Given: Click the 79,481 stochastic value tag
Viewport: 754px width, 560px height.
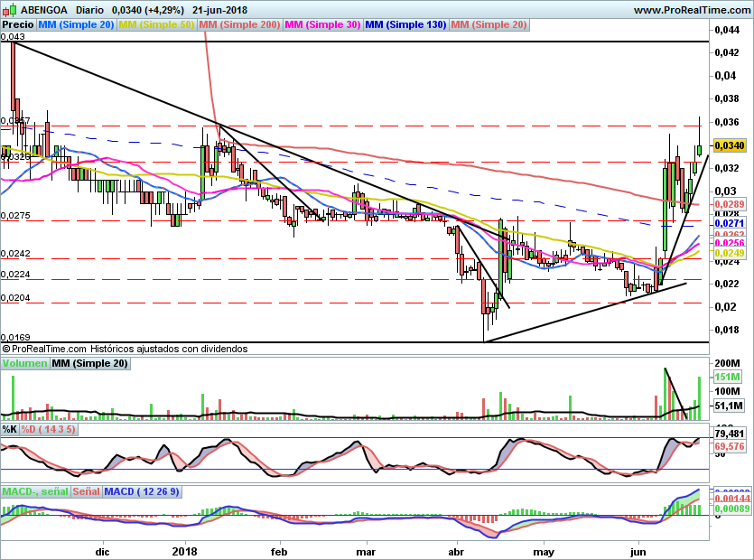Looking at the screenshot, I should pos(730,434).
